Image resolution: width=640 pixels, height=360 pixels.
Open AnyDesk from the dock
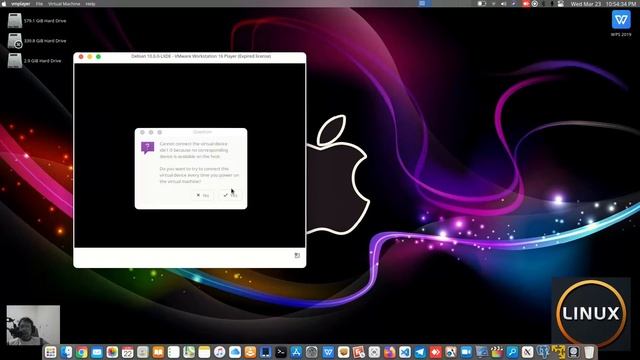tap(436, 352)
